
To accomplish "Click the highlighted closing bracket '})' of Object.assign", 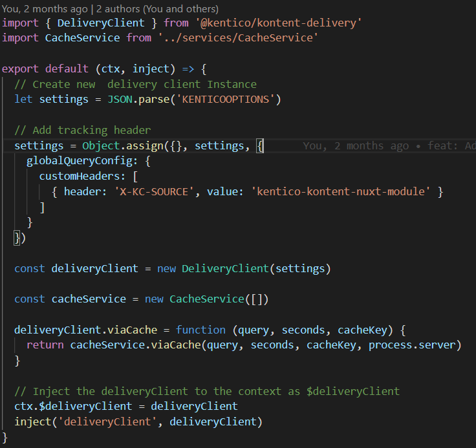I will (x=20, y=239).
